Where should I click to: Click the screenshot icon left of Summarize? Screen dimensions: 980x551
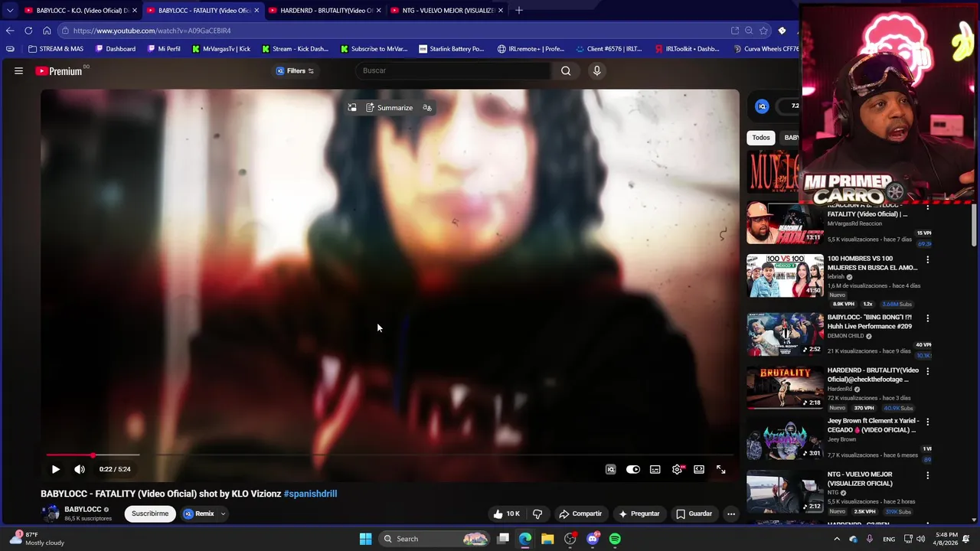pos(352,108)
